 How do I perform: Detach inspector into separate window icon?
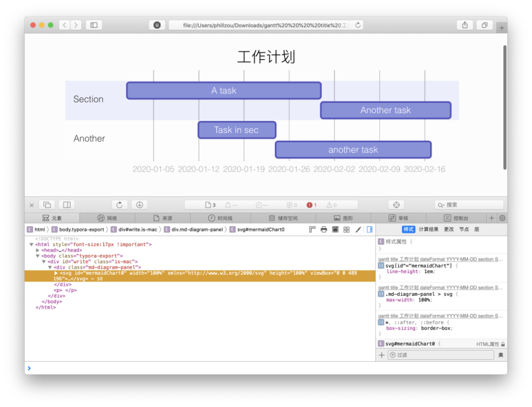tap(47, 205)
